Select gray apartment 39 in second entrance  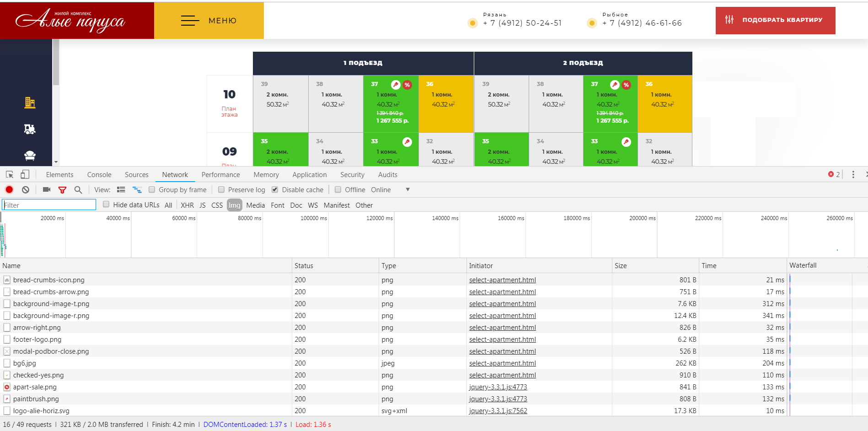pyautogui.click(x=502, y=104)
